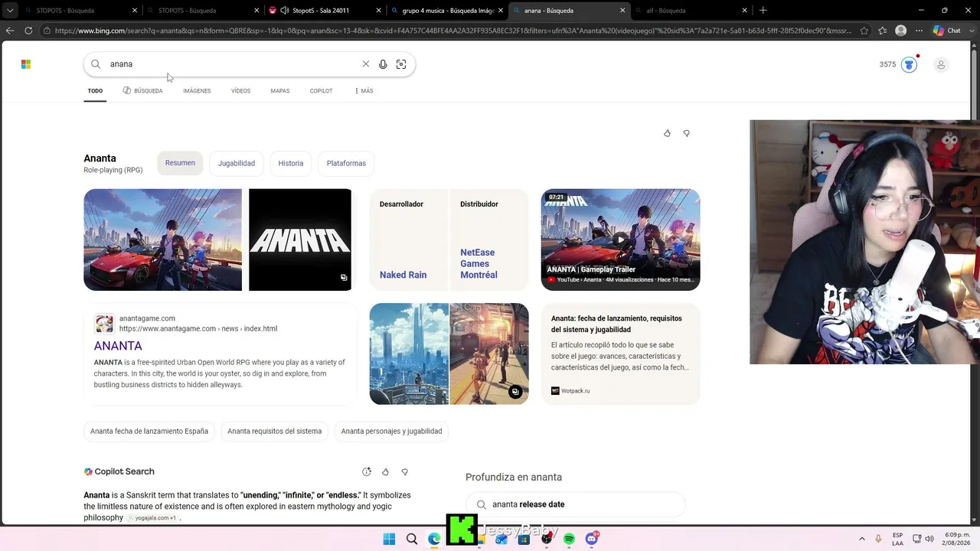Image resolution: width=980 pixels, height=551 pixels.
Task: Open the city and train screenshots thumbnail
Action: (x=449, y=354)
